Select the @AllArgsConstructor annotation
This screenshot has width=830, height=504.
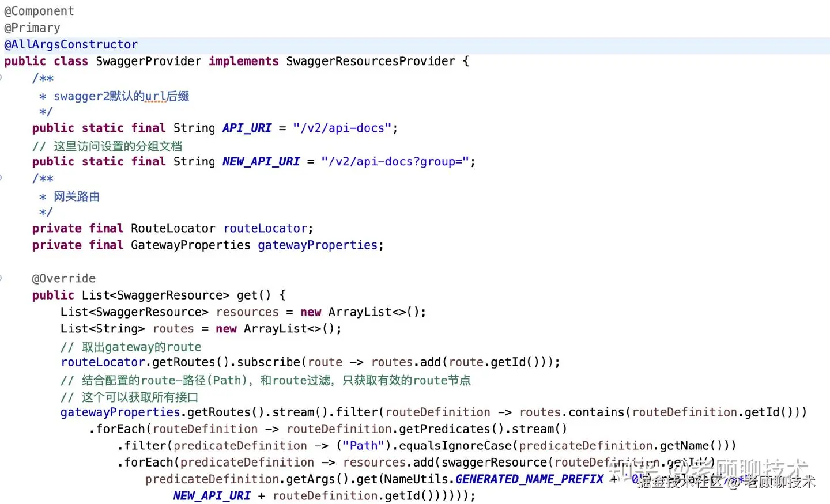point(71,44)
